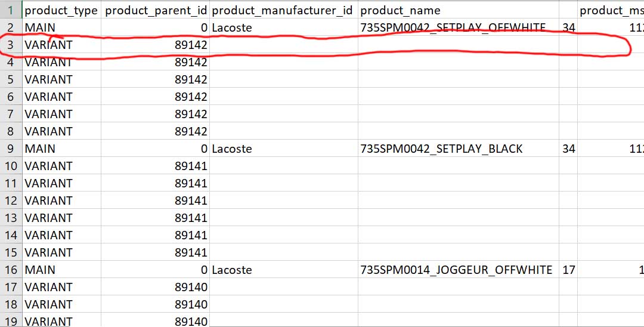
Task: Click the Lacoste cell in row 16
Action: 283,270
